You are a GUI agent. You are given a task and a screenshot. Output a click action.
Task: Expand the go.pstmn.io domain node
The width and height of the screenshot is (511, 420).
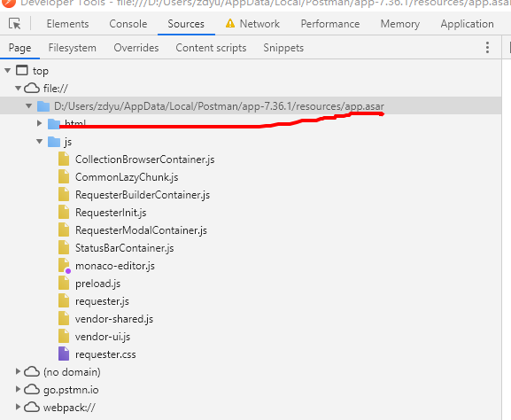(18, 389)
